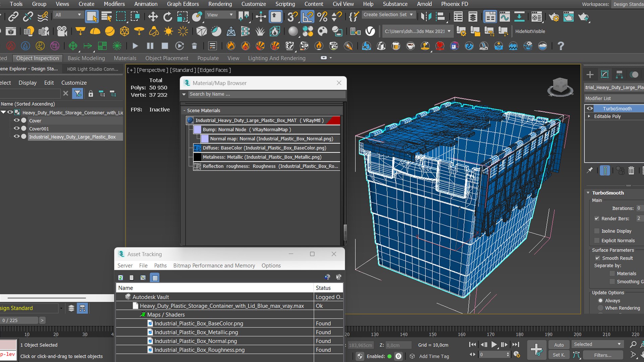Click the Start simulation play icon
This screenshot has width=644, height=362.
pyautogui.click(x=135, y=46)
